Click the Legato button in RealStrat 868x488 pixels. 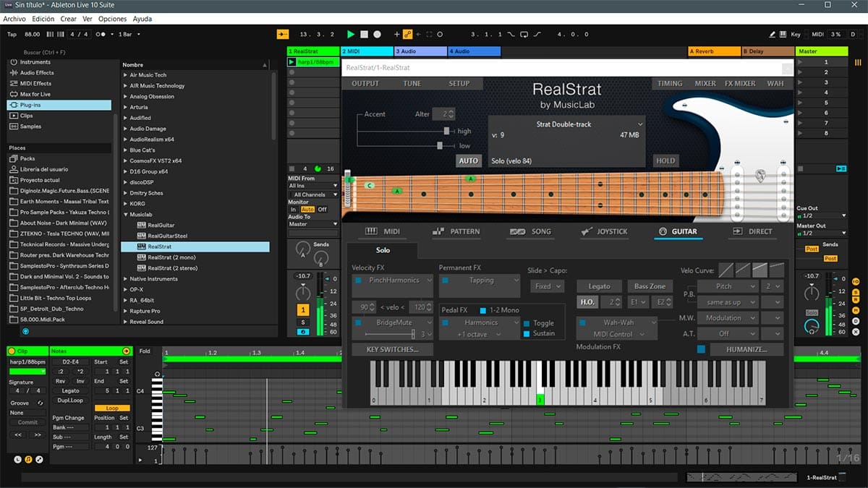click(x=599, y=286)
